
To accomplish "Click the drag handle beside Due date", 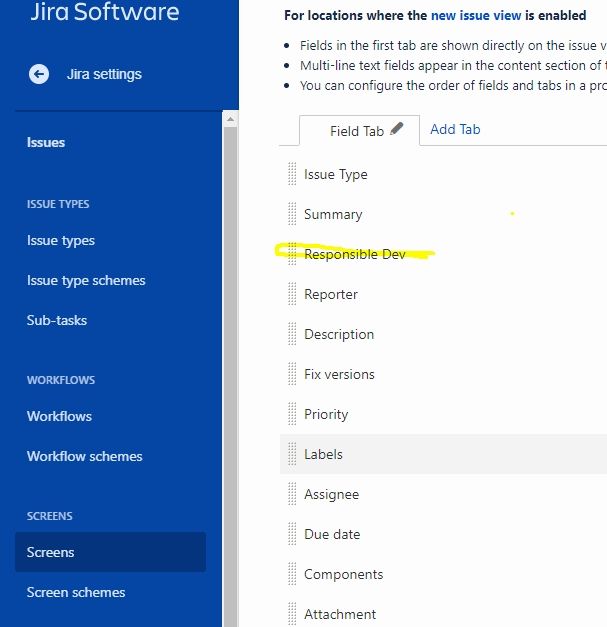I will (x=292, y=534).
